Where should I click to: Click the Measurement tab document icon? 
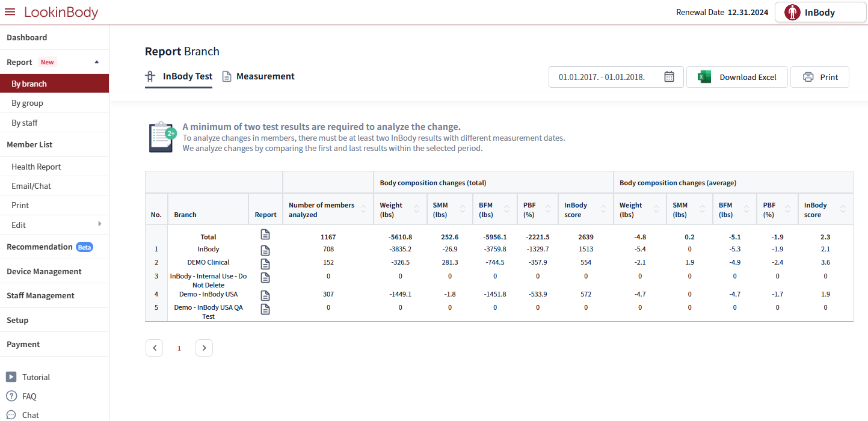(x=227, y=76)
